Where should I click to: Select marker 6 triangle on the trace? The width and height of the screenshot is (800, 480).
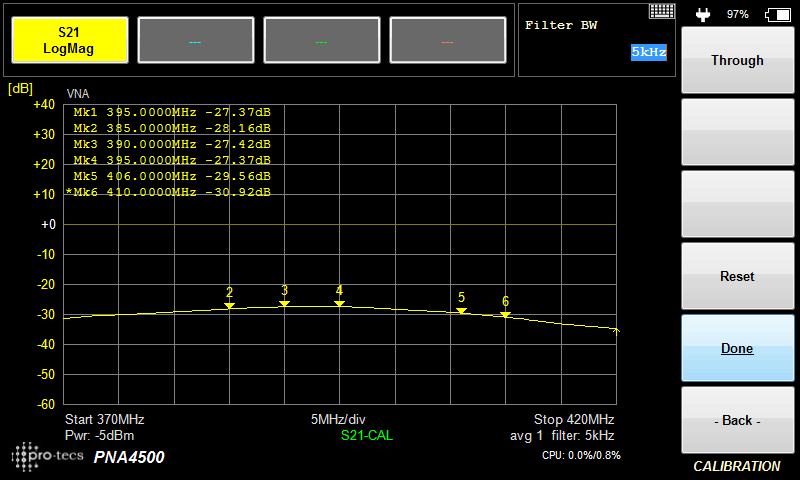[505, 314]
